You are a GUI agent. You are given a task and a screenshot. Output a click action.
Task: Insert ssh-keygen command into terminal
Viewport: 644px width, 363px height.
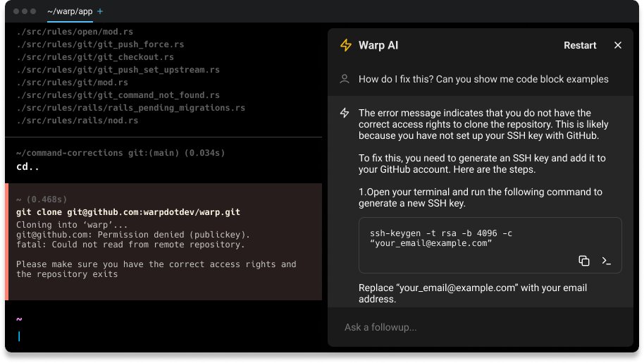click(606, 260)
